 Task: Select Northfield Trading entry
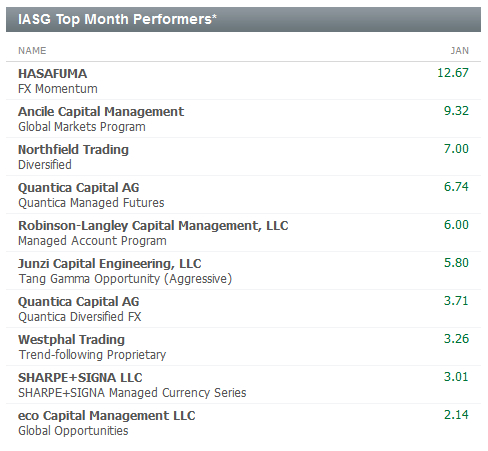coord(73,150)
